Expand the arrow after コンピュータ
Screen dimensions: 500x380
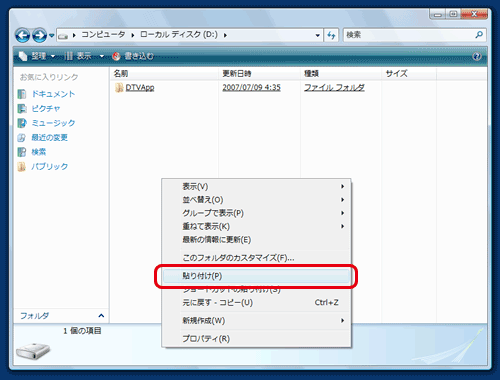133,35
